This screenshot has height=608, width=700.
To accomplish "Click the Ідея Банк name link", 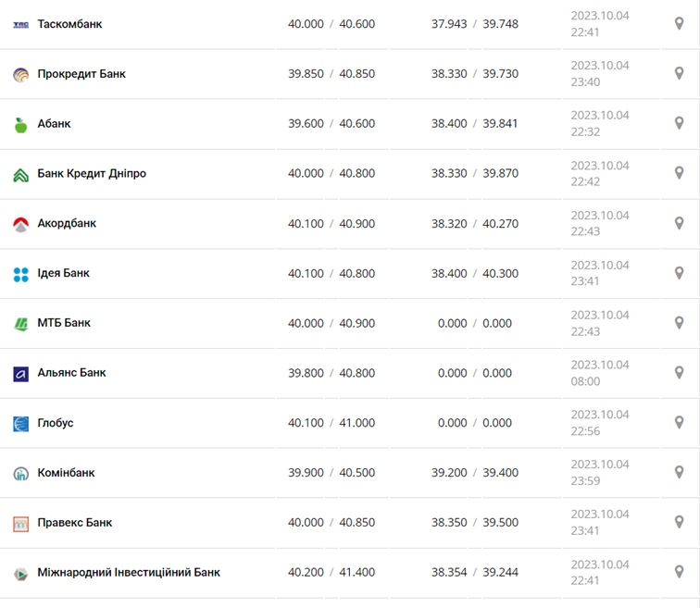I will pos(63,274).
